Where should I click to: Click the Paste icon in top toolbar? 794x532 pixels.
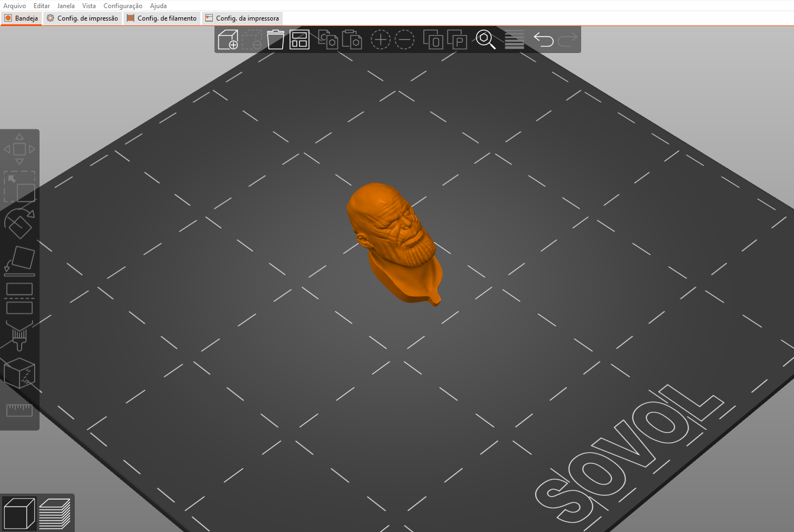pos(352,40)
